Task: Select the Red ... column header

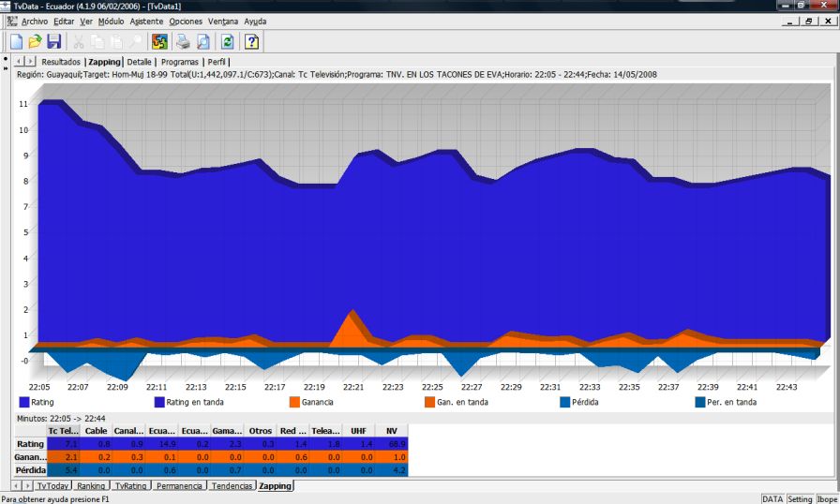Action: point(293,431)
